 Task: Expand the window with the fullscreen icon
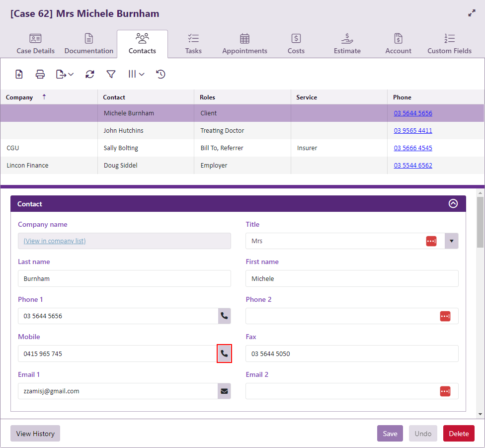click(472, 13)
